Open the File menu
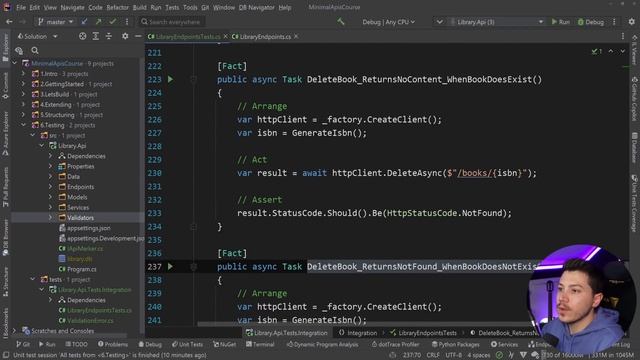This screenshot has width=640, height=360. point(21,7)
